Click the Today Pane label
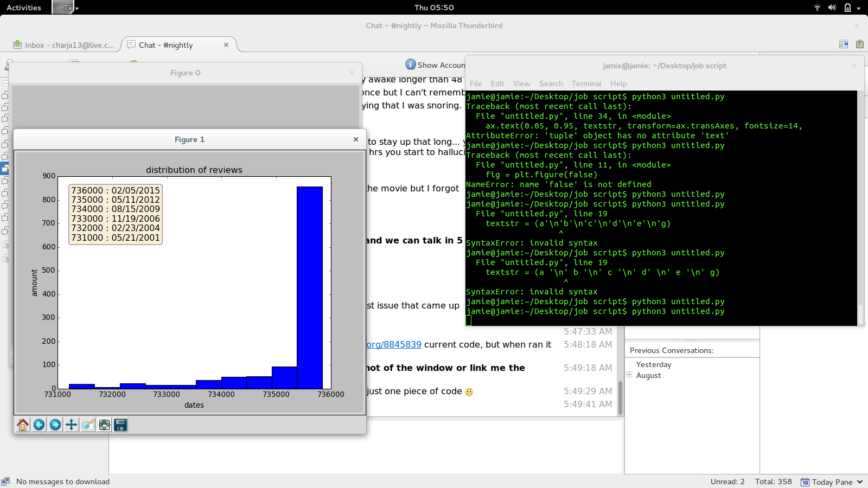868x488 pixels. coord(832,482)
